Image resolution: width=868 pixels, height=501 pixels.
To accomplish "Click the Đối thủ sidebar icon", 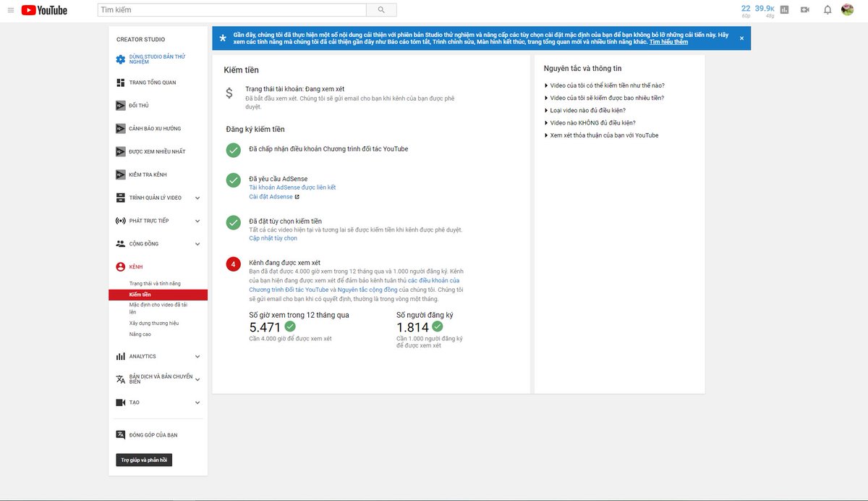I will coord(121,106).
